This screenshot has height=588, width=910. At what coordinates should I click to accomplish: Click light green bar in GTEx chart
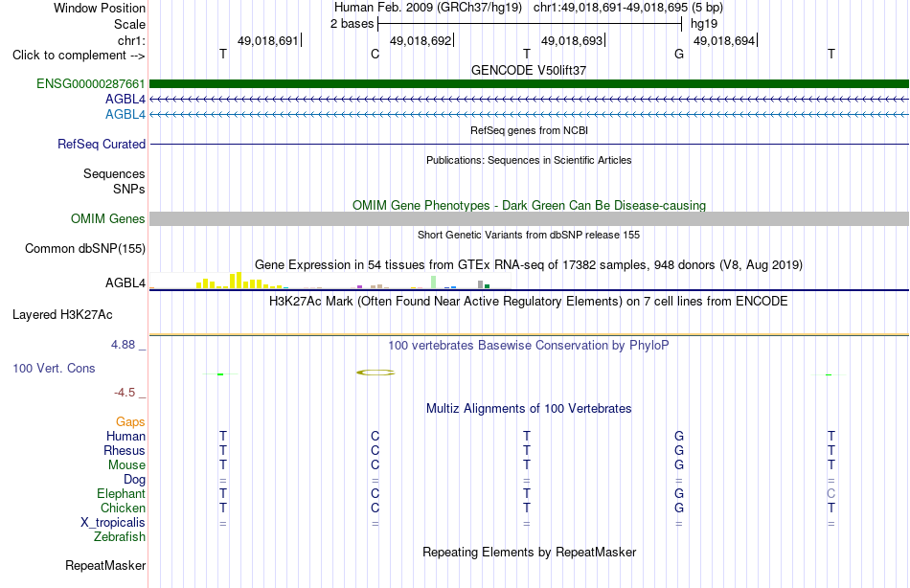[434, 283]
